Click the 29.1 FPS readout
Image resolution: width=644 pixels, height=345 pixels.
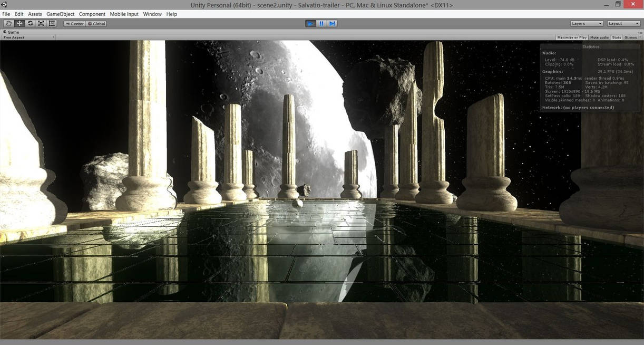[615, 71]
